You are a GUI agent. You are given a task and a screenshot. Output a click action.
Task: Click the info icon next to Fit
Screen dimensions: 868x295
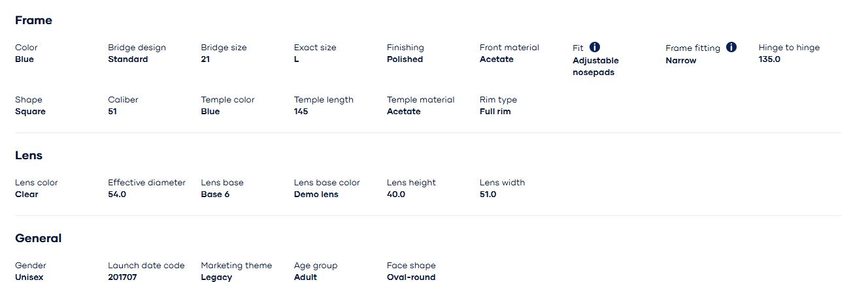pos(595,47)
